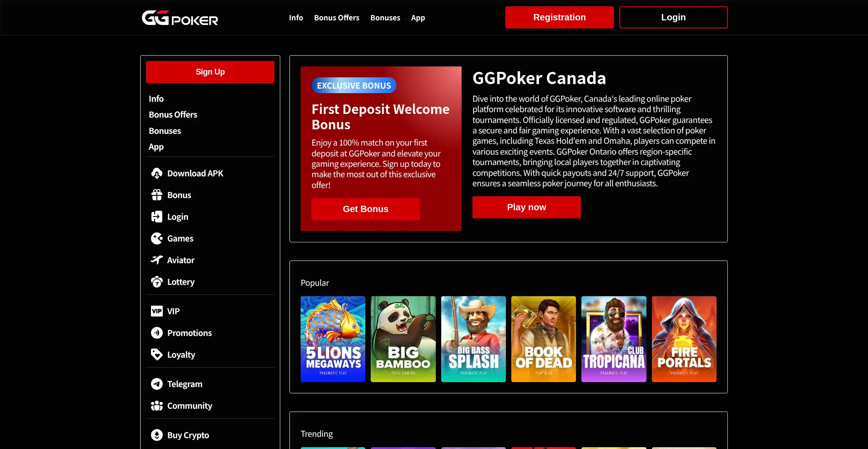Screen dimensions: 868x449
Task: Select App in the sidebar menu
Action: 156,147
